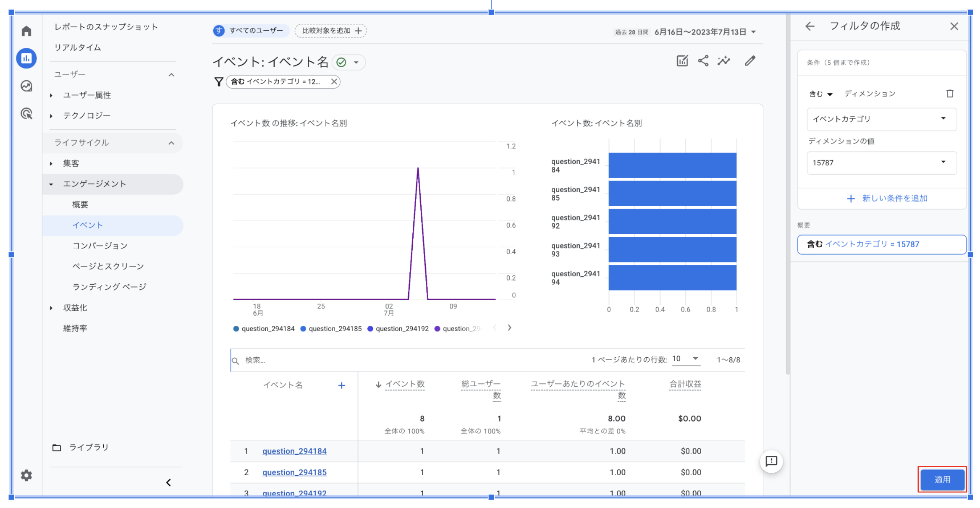The image size is (980, 508).
Task: Open the ライブラリ folder
Action: click(81, 448)
